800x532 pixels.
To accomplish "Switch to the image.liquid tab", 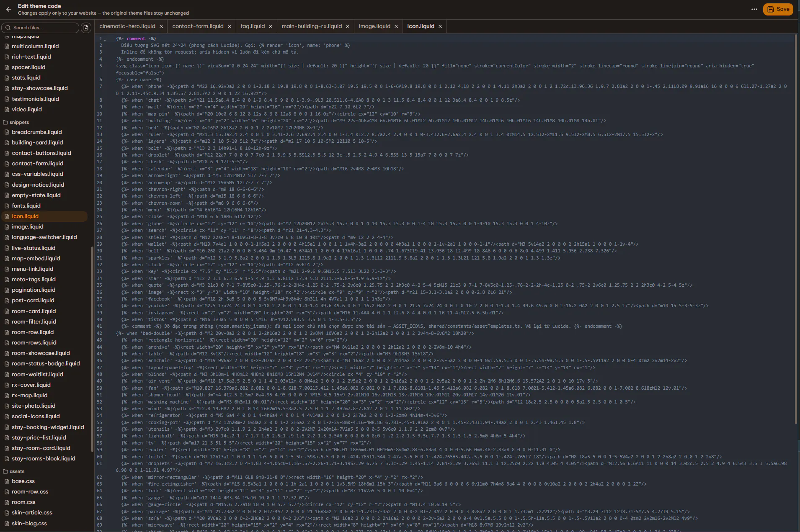I will [374, 26].
